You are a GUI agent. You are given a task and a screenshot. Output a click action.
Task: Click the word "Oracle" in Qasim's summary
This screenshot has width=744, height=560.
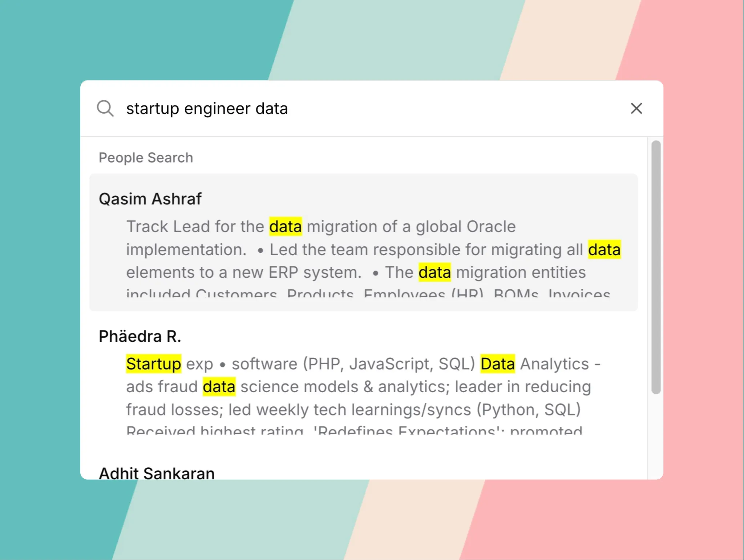[x=491, y=227]
